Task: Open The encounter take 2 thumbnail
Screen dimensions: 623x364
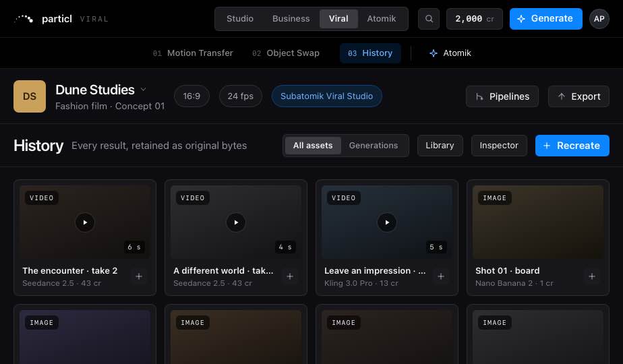Action: pos(85,222)
